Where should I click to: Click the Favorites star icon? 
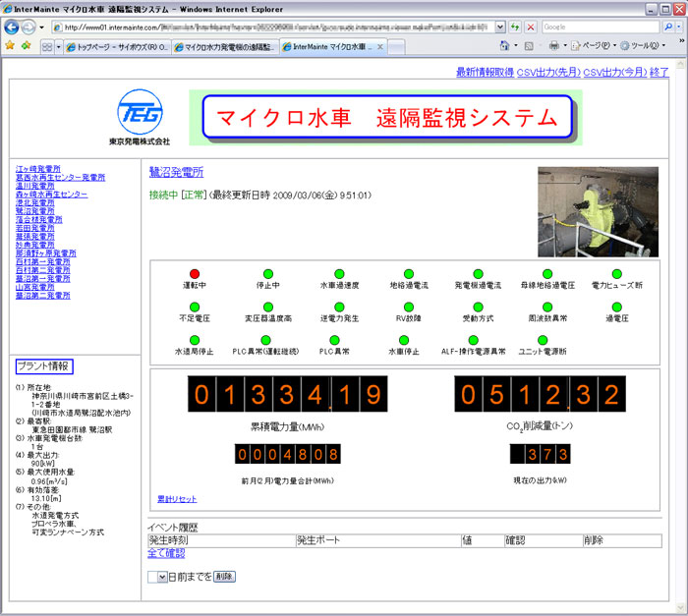click(10, 46)
